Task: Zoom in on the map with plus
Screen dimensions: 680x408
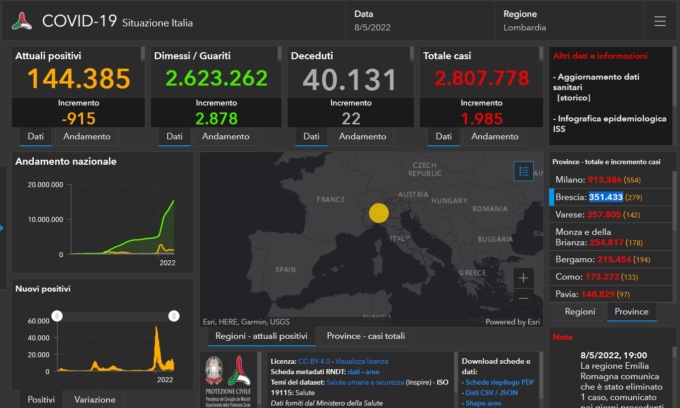Action: (x=523, y=278)
